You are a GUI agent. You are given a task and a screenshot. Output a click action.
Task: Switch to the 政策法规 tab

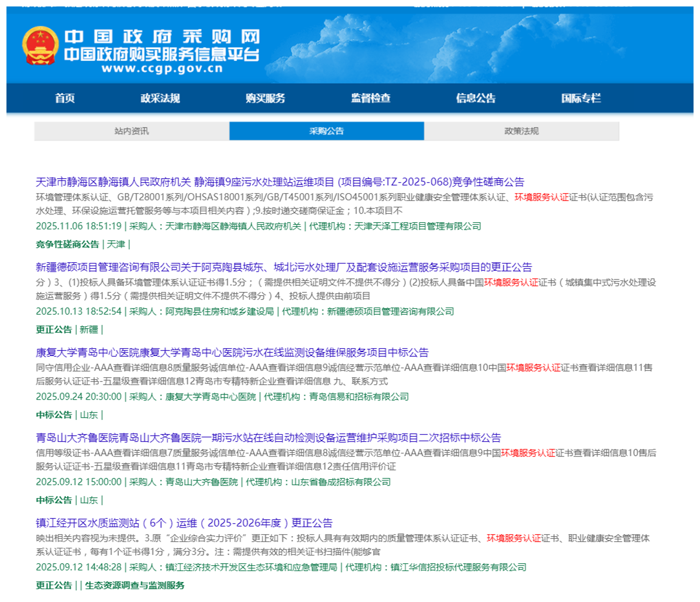click(x=521, y=131)
